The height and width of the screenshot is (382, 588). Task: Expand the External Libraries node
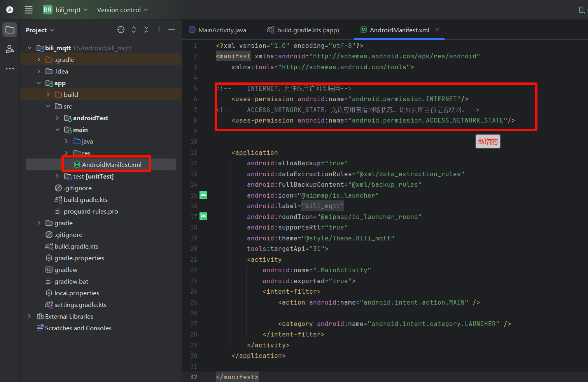(29, 316)
